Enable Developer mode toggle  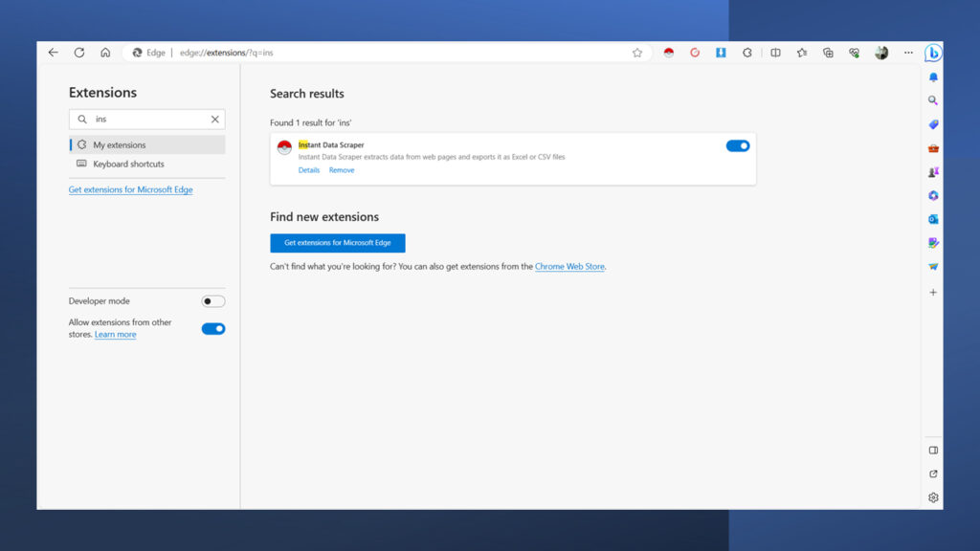(x=213, y=301)
